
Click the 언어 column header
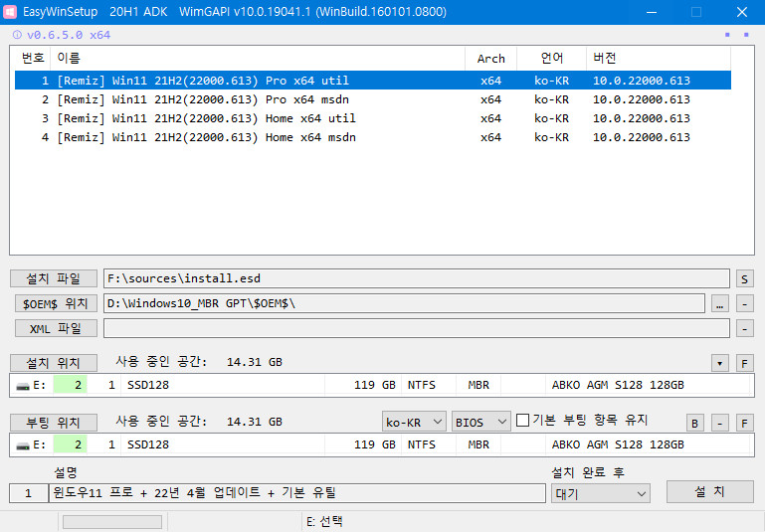point(551,58)
